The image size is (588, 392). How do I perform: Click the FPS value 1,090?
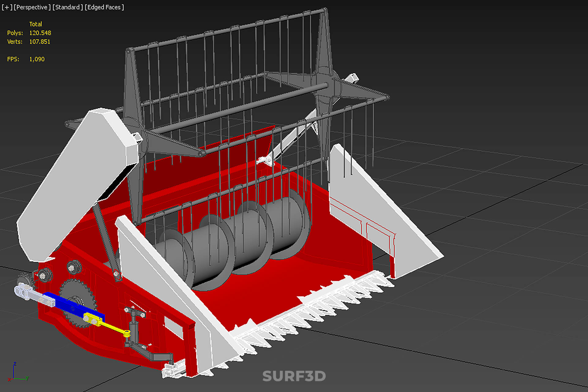click(37, 59)
